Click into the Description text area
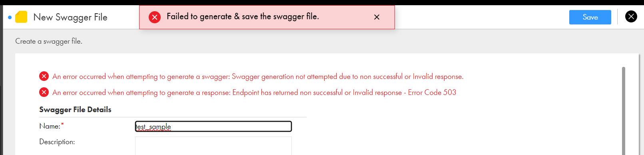This screenshot has width=644, height=155. pyautogui.click(x=213, y=146)
